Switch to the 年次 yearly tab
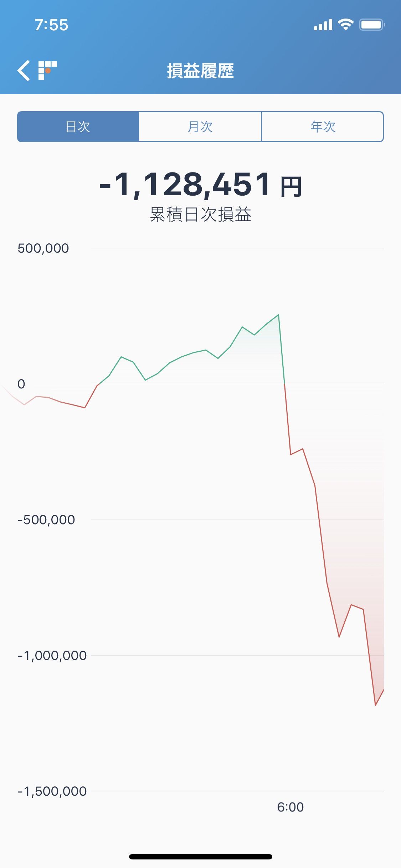 [x=323, y=127]
